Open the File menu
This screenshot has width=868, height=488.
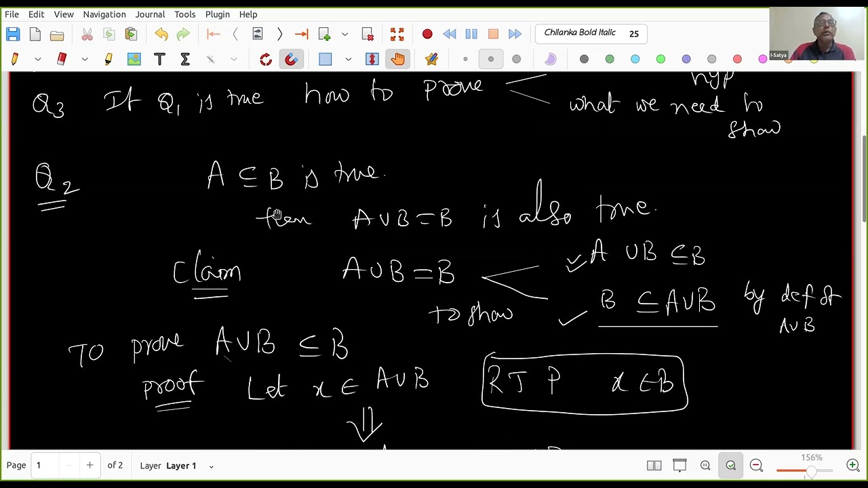tap(12, 14)
